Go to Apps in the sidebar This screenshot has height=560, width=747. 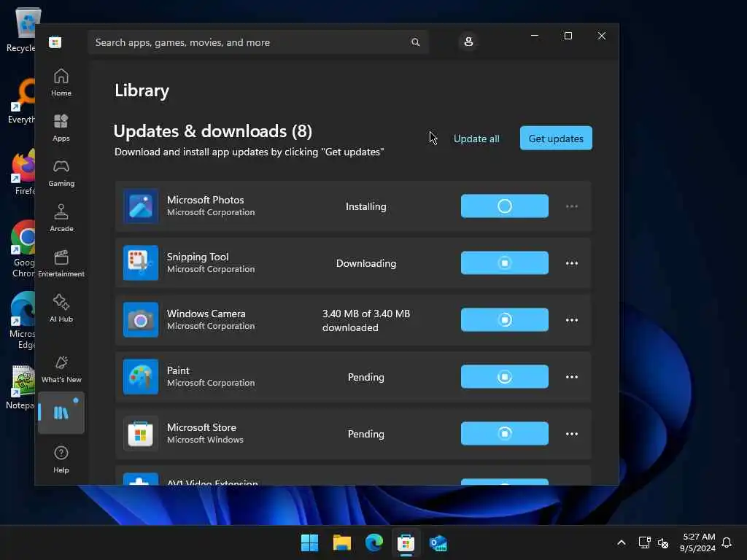click(x=61, y=128)
